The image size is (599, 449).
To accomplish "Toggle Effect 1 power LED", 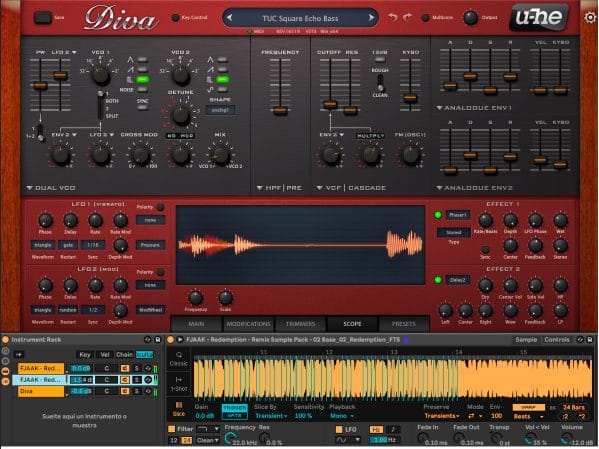I will point(438,215).
